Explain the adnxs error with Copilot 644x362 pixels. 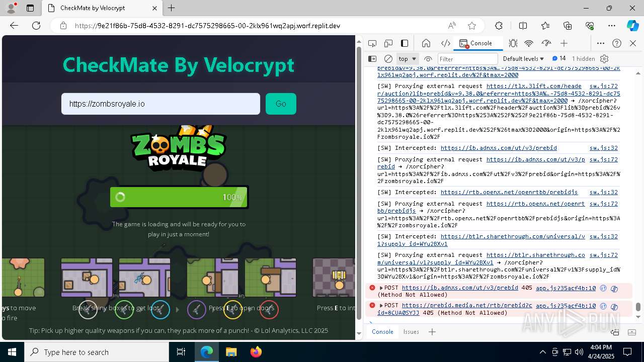tap(614, 289)
